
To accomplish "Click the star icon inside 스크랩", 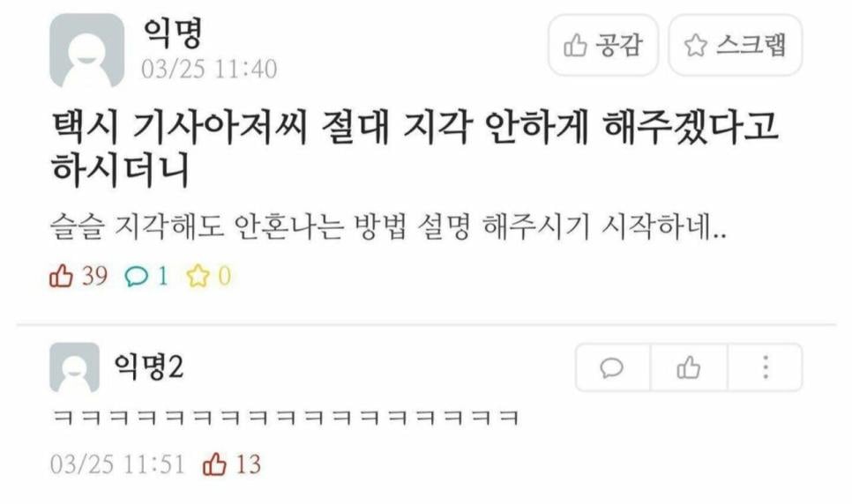I will click(x=696, y=45).
